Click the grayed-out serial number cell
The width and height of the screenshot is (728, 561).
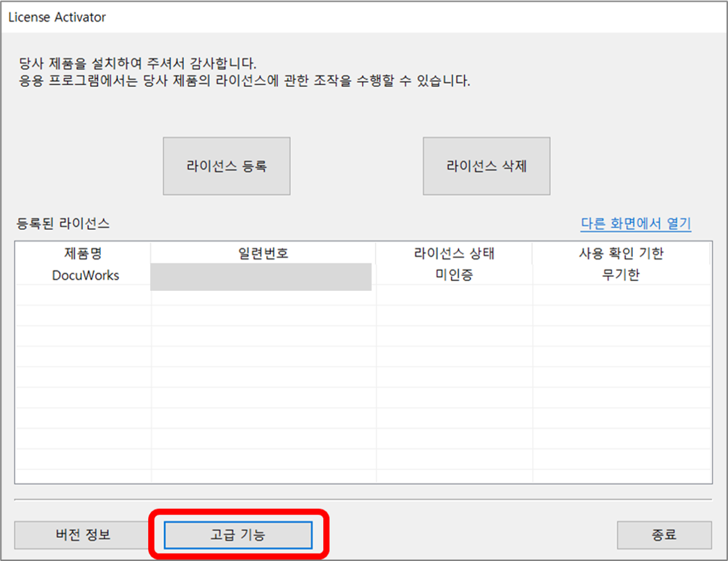coord(261,276)
